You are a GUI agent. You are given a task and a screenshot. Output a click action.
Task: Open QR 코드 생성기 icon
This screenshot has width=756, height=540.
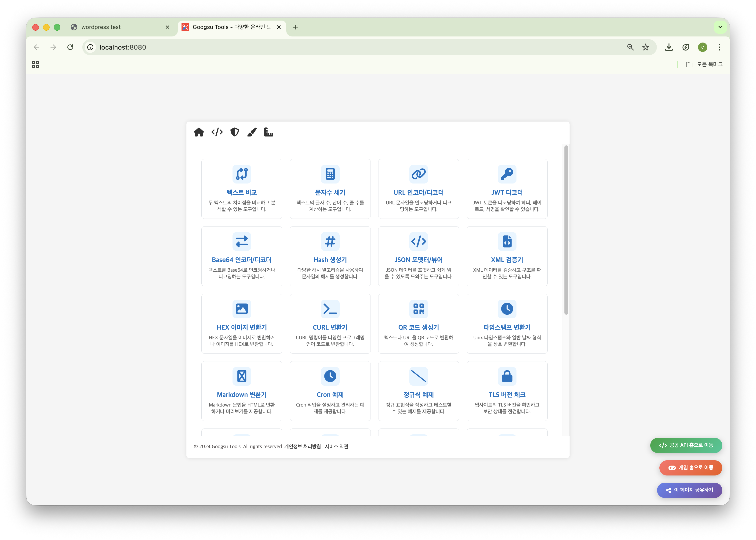(418, 309)
